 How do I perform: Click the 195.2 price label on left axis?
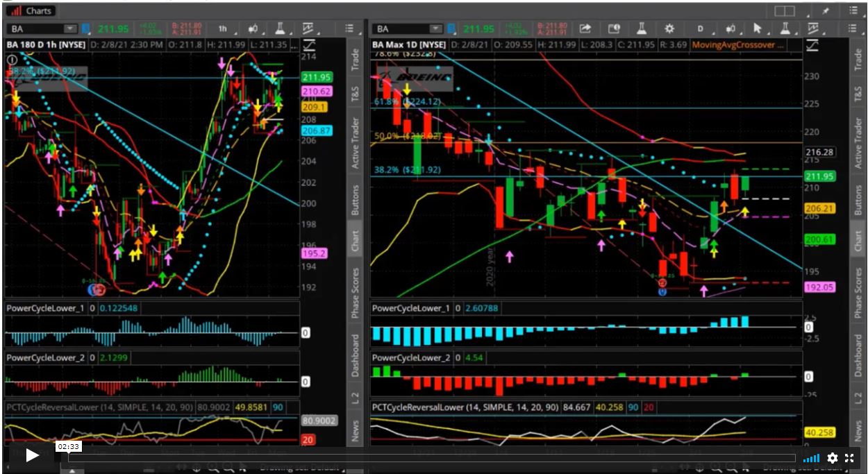click(x=314, y=253)
